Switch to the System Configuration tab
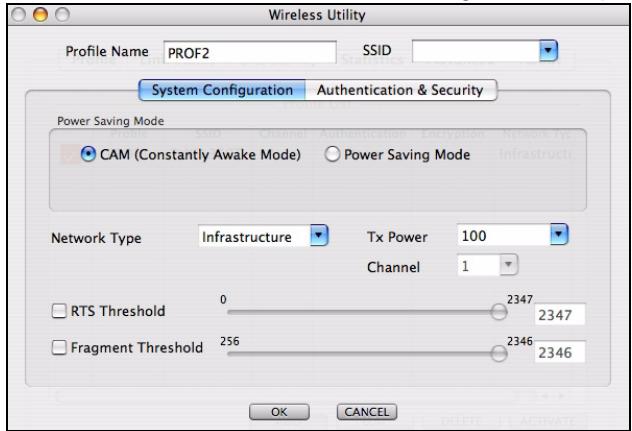632x431 pixels. pyautogui.click(x=222, y=90)
